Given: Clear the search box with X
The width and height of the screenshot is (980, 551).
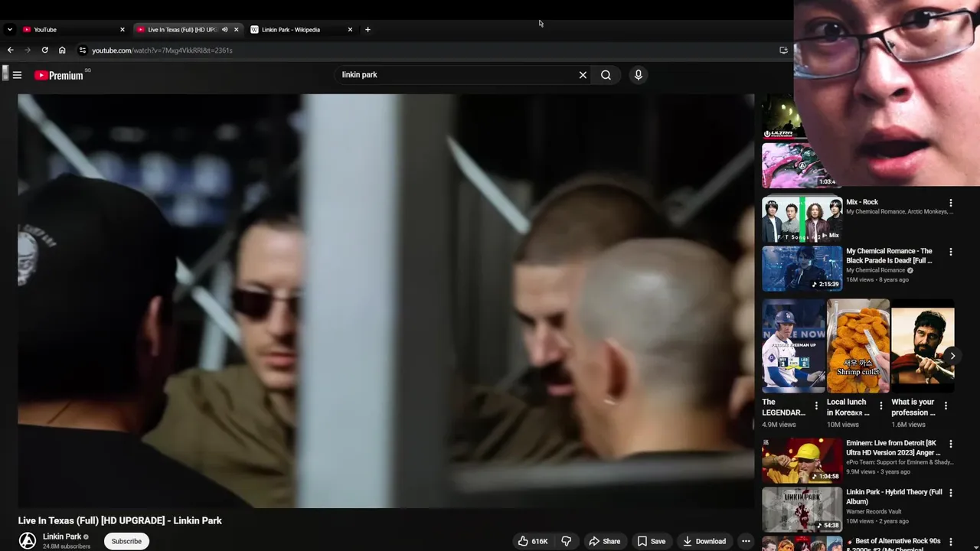Looking at the screenshot, I should coord(583,75).
